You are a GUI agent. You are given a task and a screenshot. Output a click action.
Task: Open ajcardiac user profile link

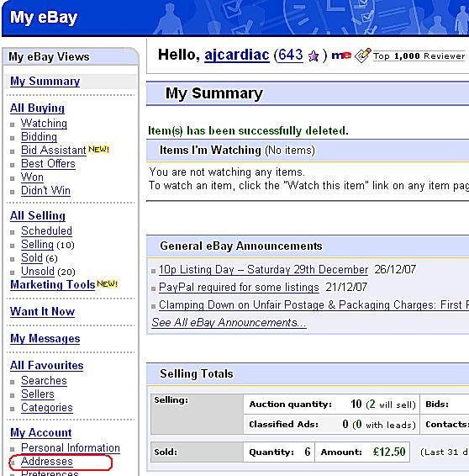pos(237,55)
